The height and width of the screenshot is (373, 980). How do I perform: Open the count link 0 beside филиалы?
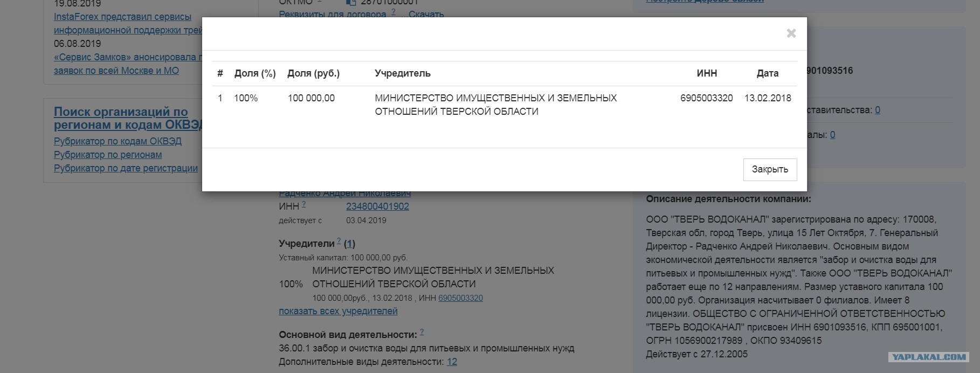click(832, 135)
